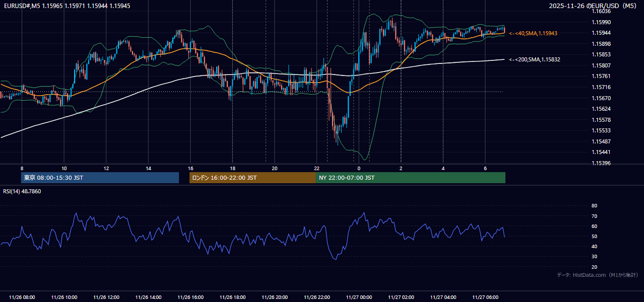
Task: Click the bottom time label 11/26 10:00
Action: point(64,297)
